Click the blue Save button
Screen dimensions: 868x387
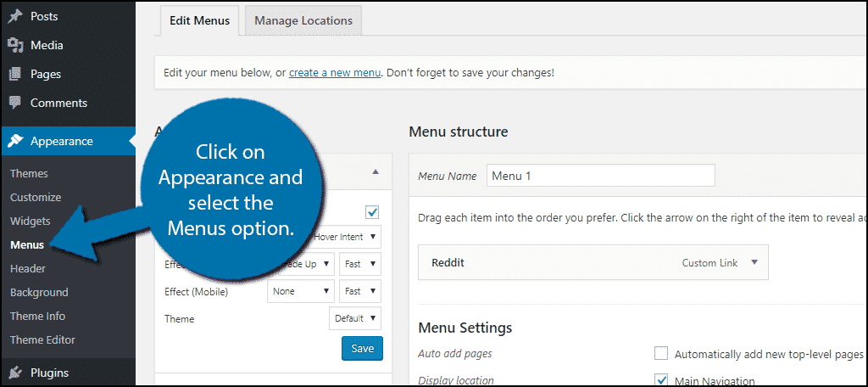(362, 348)
